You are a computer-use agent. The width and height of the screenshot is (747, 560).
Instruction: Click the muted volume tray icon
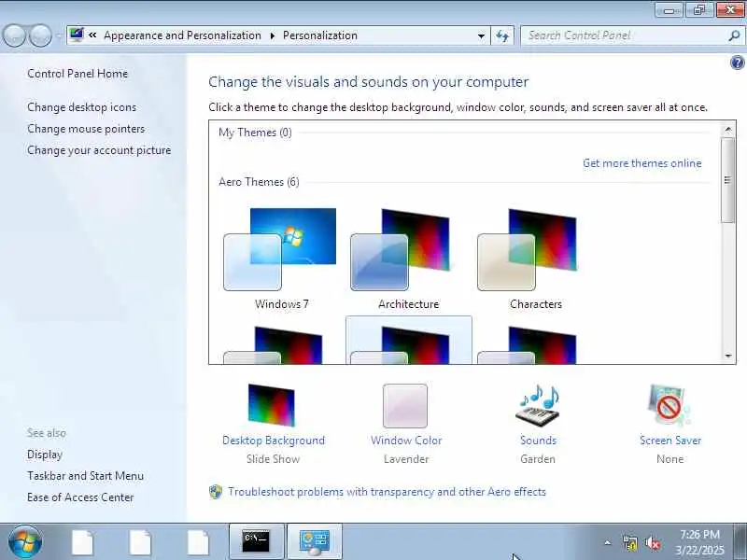[653, 543]
